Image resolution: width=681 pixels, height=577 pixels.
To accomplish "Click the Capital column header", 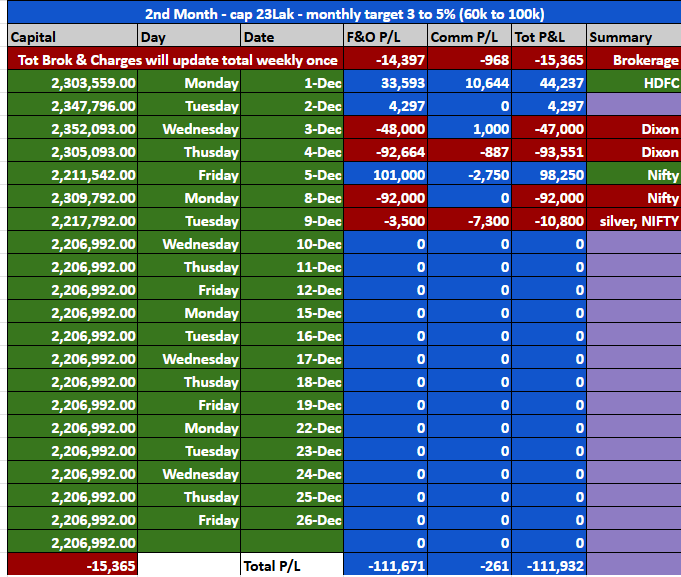I will click(x=72, y=36).
